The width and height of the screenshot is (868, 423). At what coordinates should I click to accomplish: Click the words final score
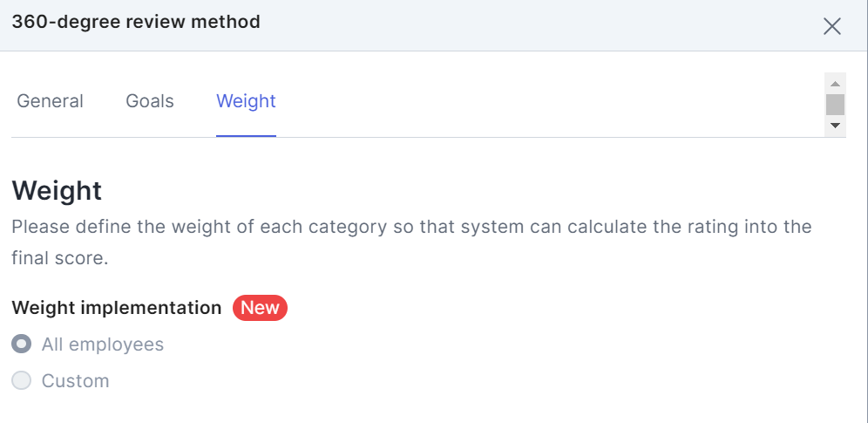point(59,259)
